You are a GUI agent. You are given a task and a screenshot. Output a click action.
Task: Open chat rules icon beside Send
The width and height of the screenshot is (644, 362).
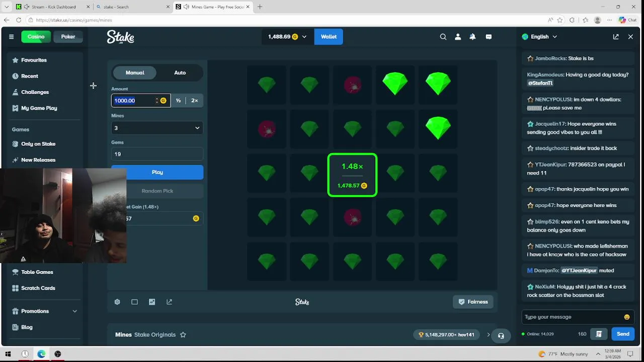click(x=599, y=334)
